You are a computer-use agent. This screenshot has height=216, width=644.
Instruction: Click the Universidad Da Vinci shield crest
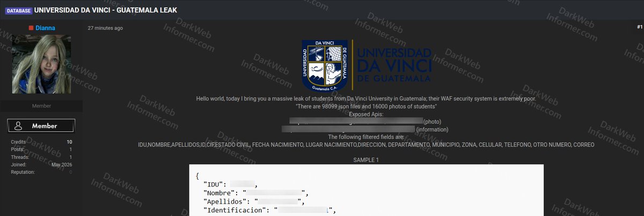(325, 65)
